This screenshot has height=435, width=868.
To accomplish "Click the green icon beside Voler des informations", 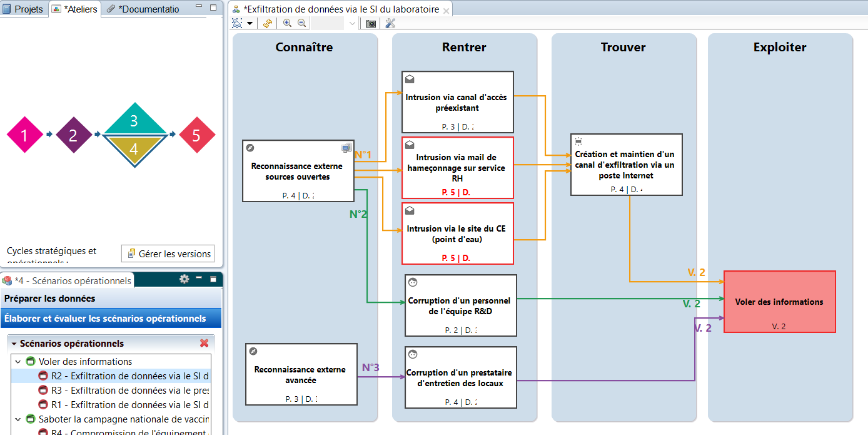I will coord(31,362).
